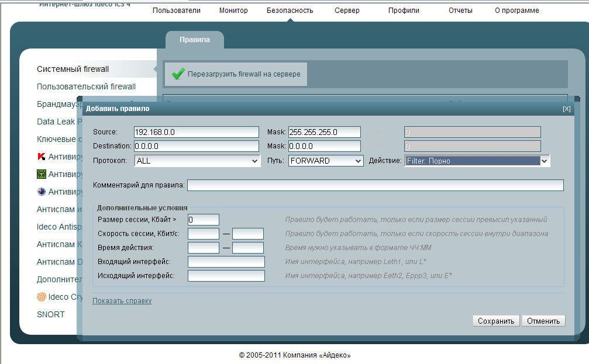589x364 pixels.
Task: Open the Протокол dropdown
Action: (197, 161)
